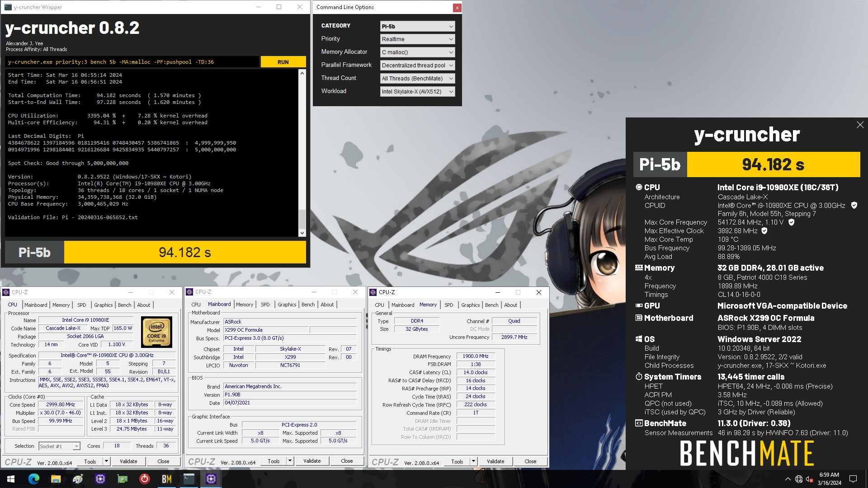Click the muted volume tray icon
This screenshot has width=868, height=488.
pyautogui.click(x=810, y=479)
